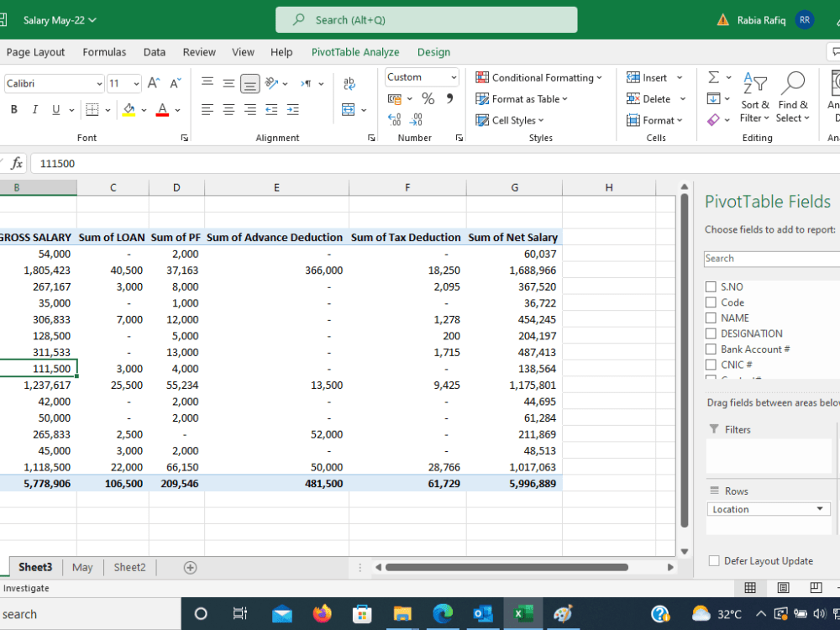Click the Increase Font Size icon

click(154, 83)
